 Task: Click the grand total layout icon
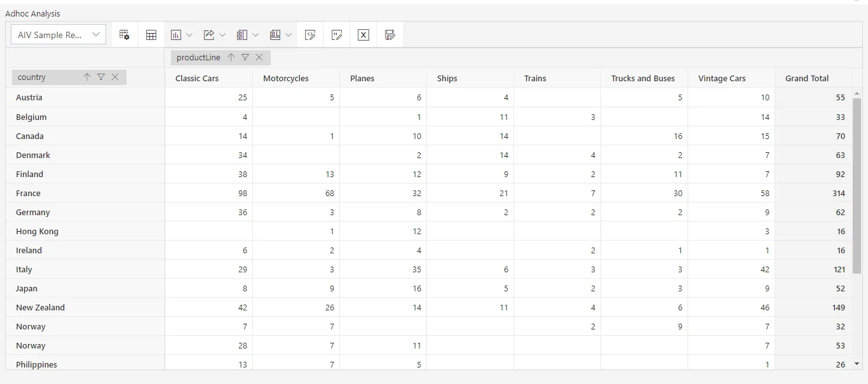pos(275,35)
